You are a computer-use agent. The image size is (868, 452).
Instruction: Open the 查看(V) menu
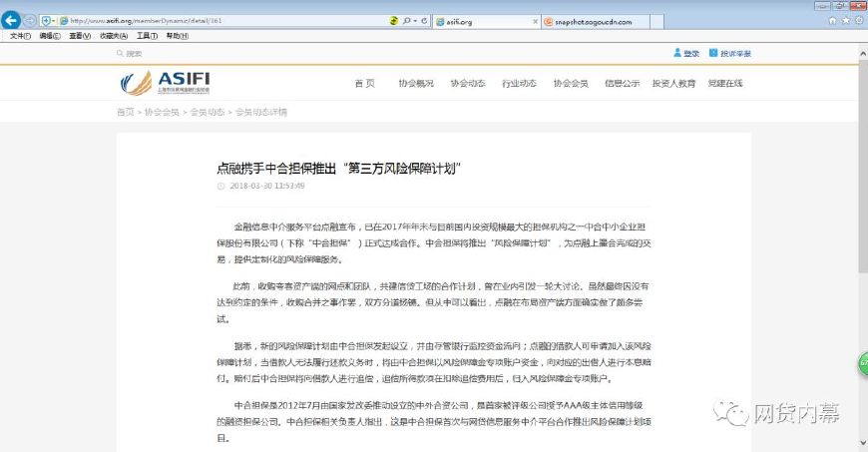(80, 36)
